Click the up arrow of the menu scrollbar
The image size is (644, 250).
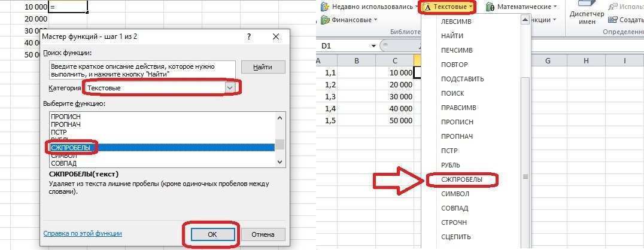pyautogui.click(x=524, y=19)
